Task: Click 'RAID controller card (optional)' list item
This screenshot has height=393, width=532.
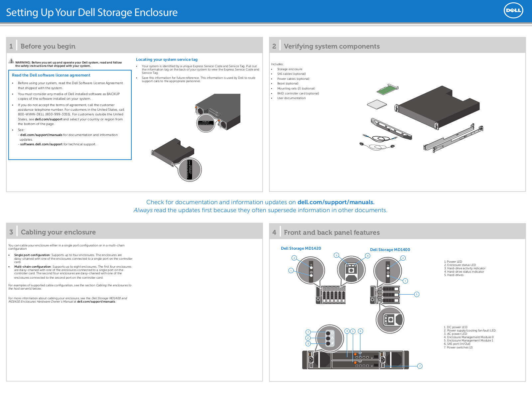Action: coord(298,93)
